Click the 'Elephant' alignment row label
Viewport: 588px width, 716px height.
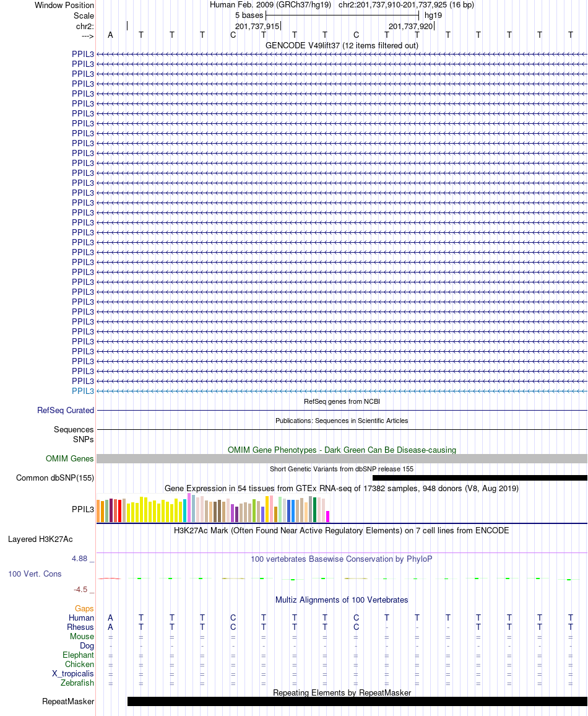(x=79, y=655)
